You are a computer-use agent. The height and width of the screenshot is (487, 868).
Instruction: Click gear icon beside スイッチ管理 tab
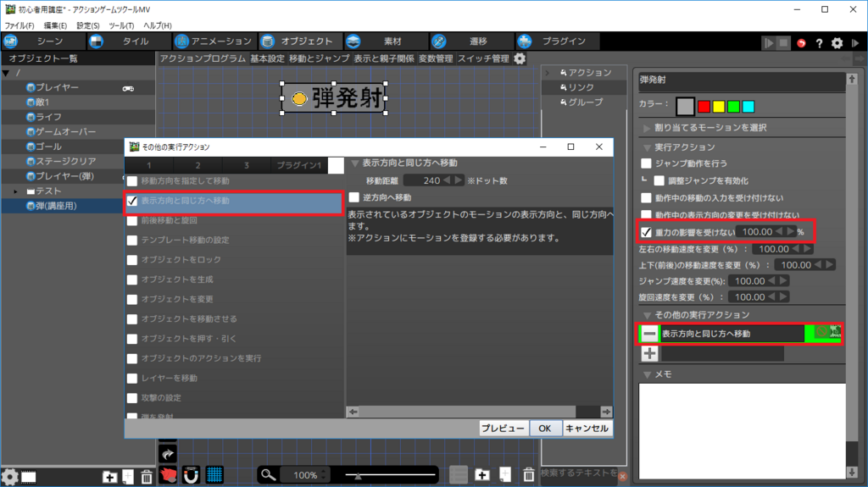520,58
